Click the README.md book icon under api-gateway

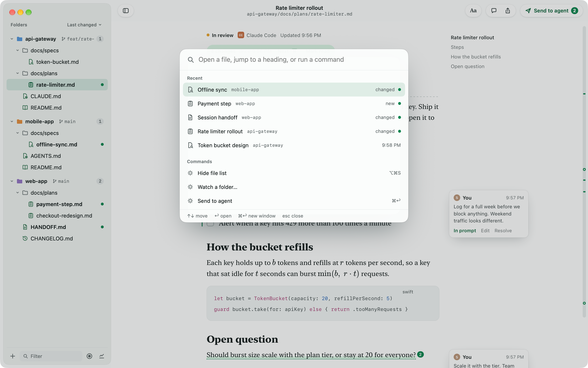coord(25,108)
